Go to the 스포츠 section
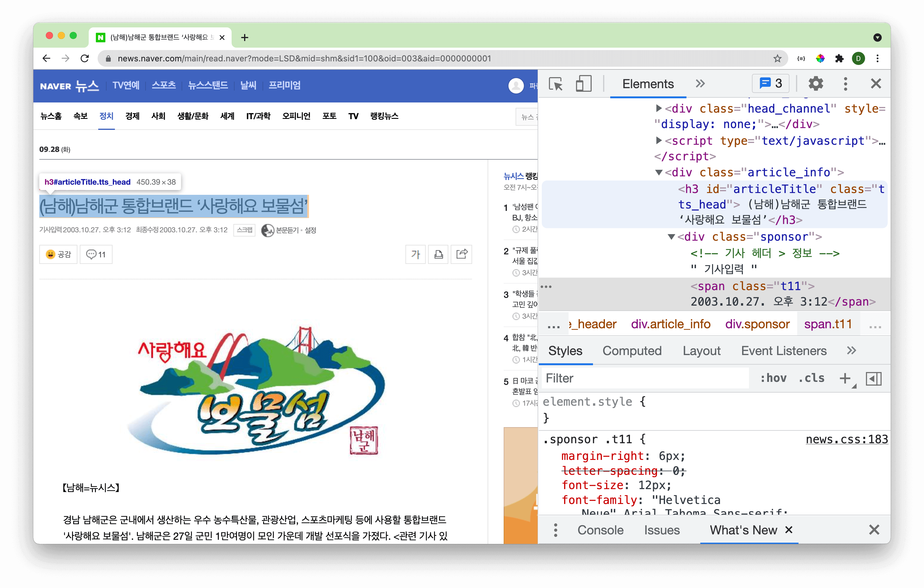The width and height of the screenshot is (924, 588). coord(163,85)
